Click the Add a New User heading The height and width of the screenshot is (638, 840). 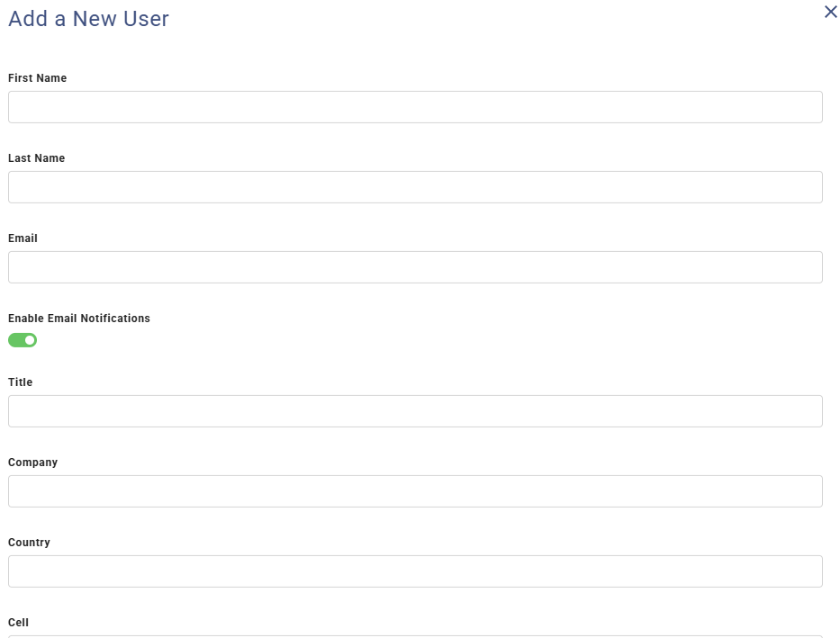[x=87, y=18]
